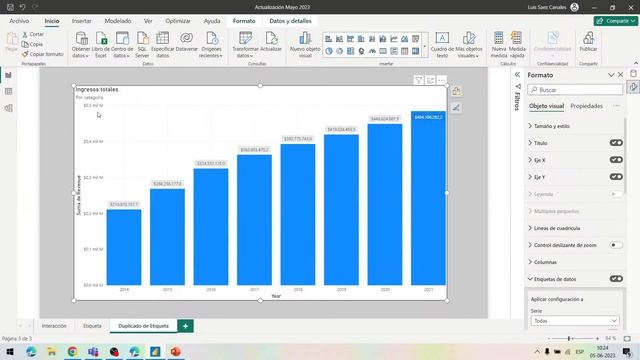Viewport: 640px width, 360px height.
Task: Open Windows Start menu
Action: click(x=10, y=351)
